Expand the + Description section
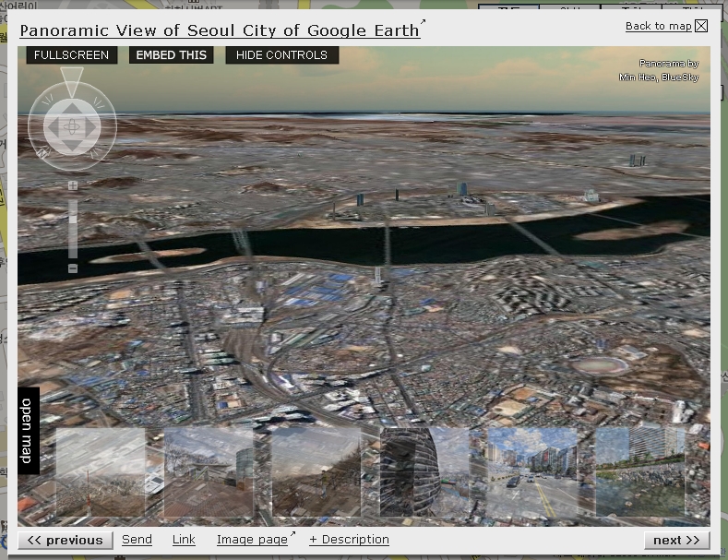Viewport: 728px width, 560px height. coord(349,540)
